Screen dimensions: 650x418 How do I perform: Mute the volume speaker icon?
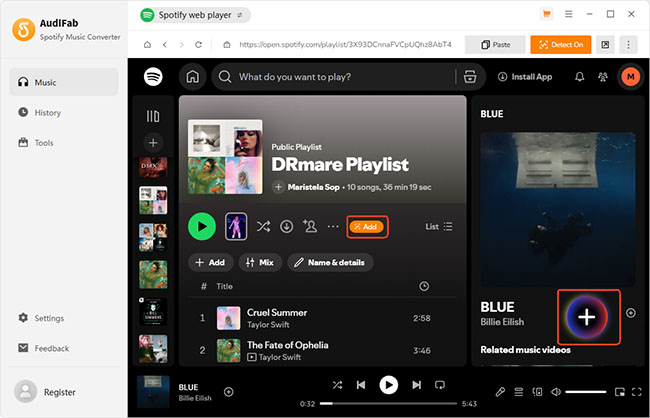(x=556, y=392)
